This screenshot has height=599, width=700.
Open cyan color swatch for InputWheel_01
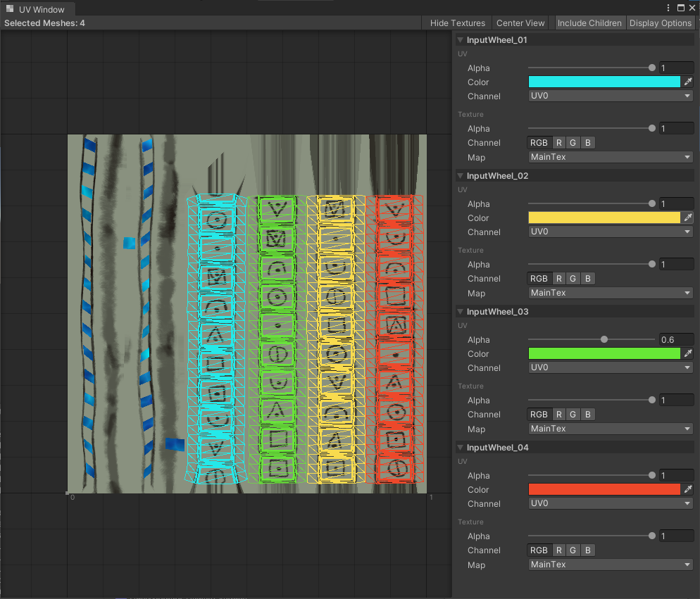tap(604, 82)
